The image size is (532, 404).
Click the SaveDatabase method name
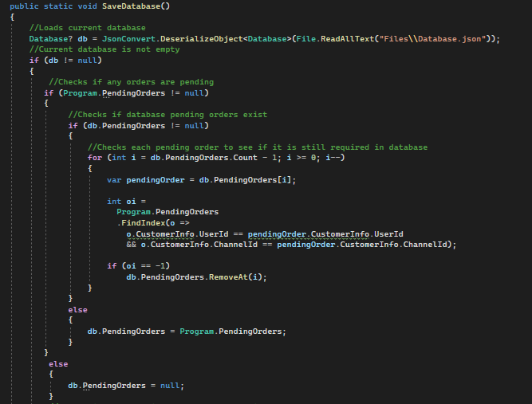pos(131,6)
